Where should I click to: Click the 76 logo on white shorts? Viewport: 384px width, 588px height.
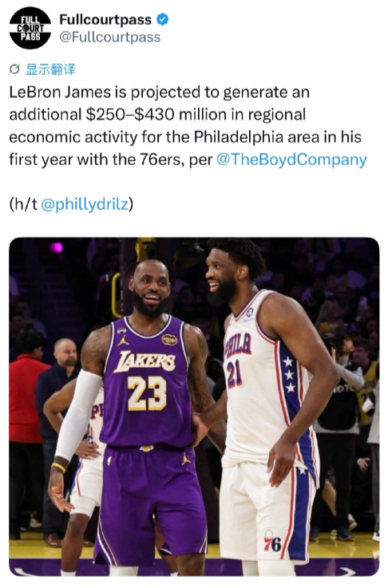coord(272,541)
